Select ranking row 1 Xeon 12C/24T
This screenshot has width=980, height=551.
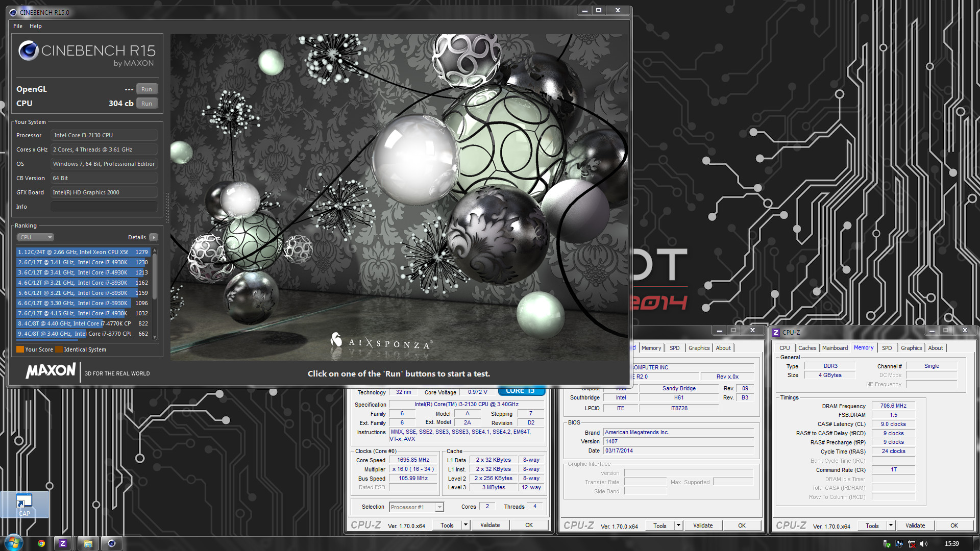click(x=83, y=252)
